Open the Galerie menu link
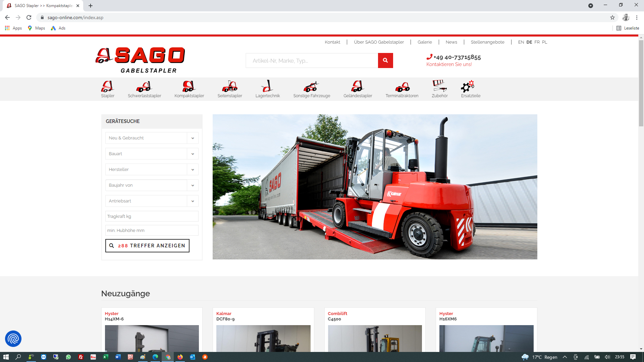 click(x=425, y=42)
